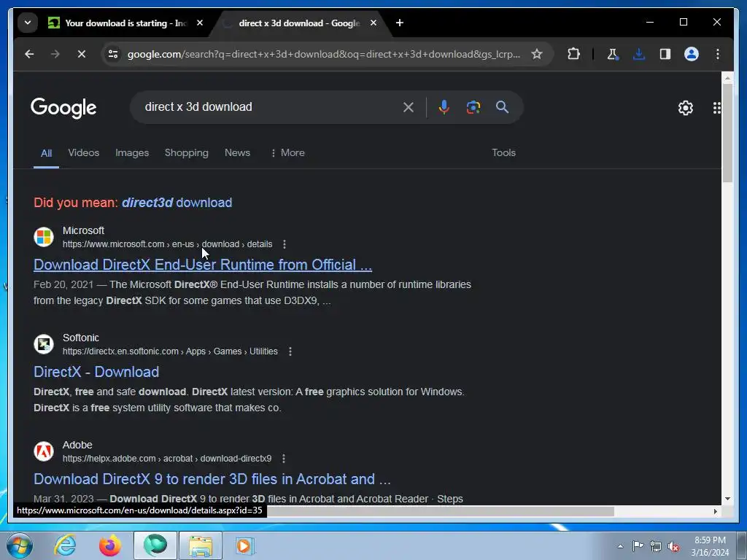This screenshot has width=747, height=560.
Task: Show hidden system tray icons
Action: [620, 546]
